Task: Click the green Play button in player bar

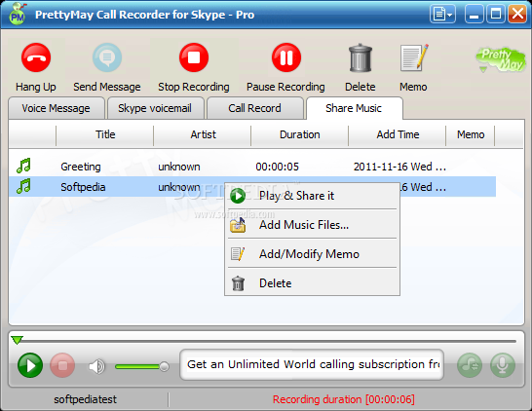Action: (30, 365)
